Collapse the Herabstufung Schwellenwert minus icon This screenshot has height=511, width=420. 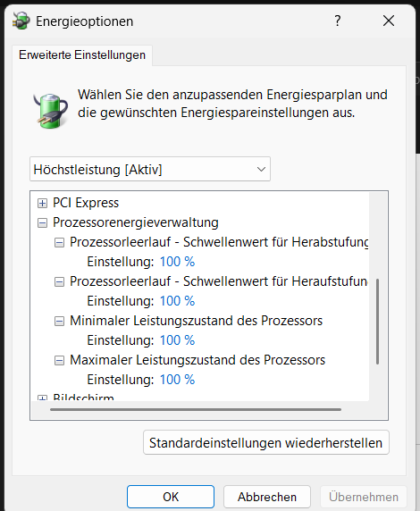point(59,242)
